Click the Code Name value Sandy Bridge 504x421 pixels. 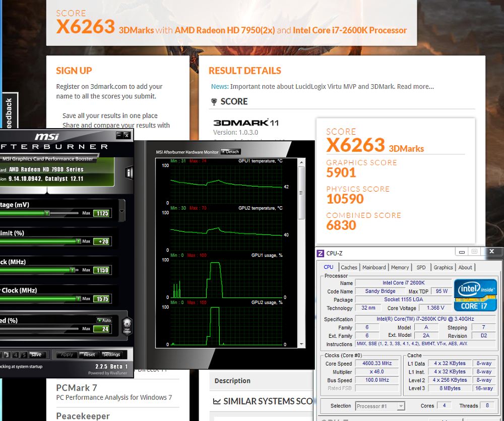coord(380,291)
